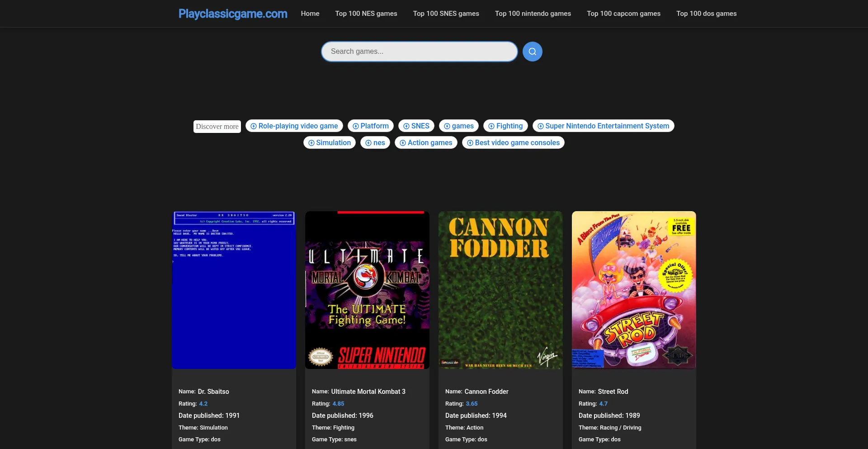868x449 pixels.
Task: Open the Dr. Sbaitso game thumbnail
Action: (x=234, y=290)
